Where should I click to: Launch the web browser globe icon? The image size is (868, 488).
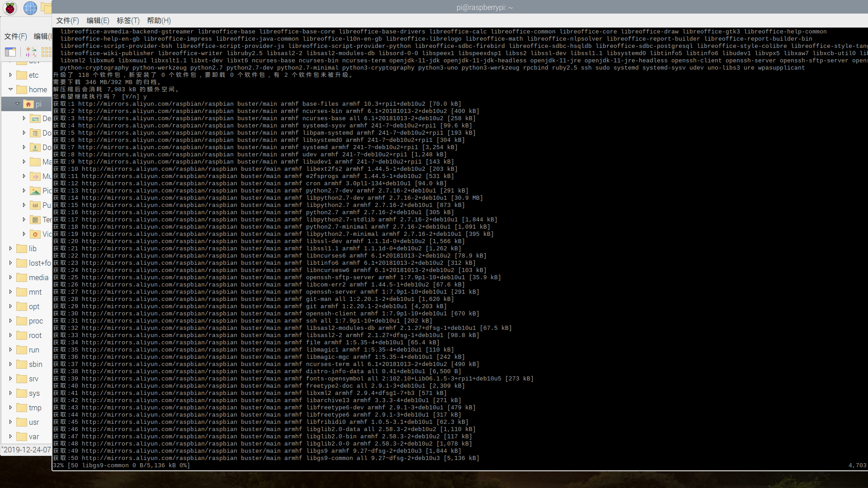(x=30, y=8)
